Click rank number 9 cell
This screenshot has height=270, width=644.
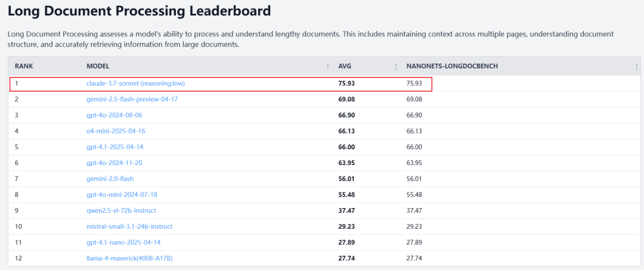pyautogui.click(x=17, y=210)
